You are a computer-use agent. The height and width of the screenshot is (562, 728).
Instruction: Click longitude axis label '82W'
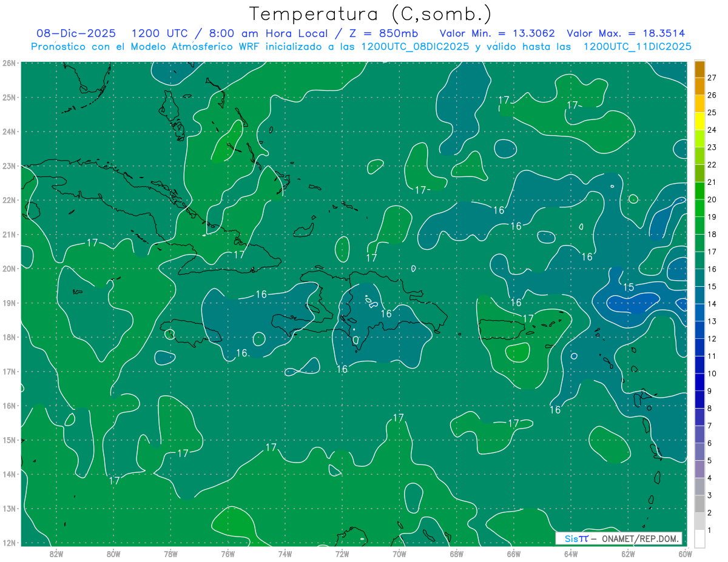coord(56,553)
